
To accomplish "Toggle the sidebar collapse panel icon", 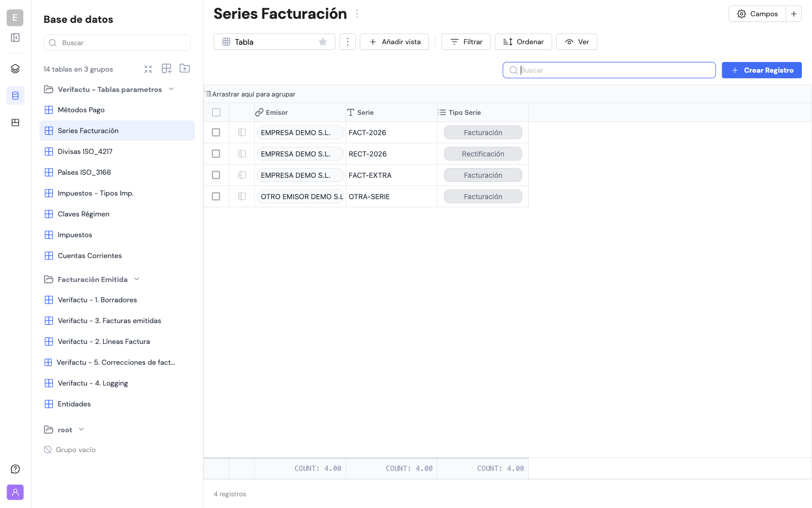I will [15, 38].
